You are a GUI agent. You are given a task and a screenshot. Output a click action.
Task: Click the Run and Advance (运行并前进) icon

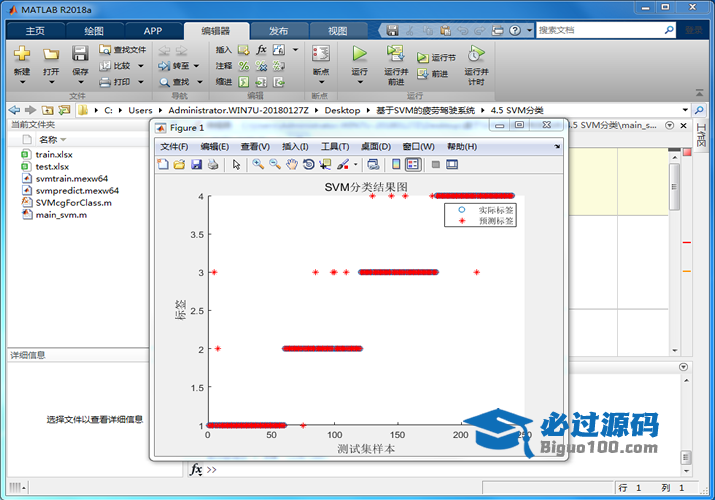pos(395,53)
